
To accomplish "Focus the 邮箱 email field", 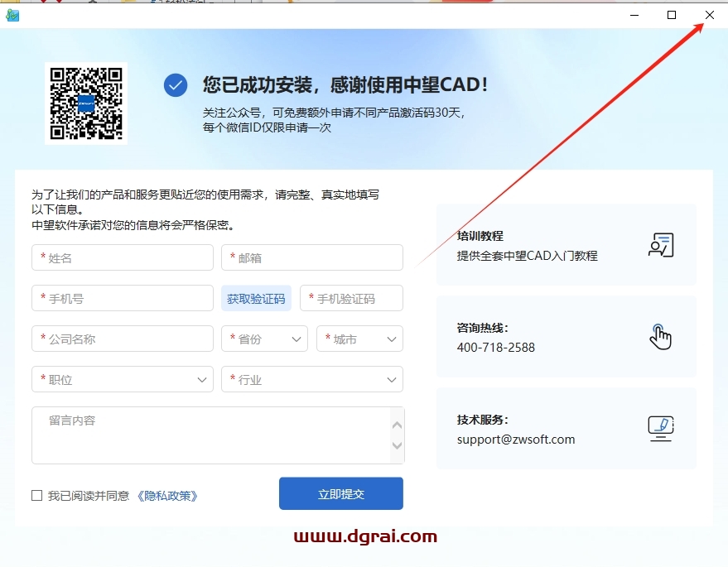I will 312,257.
